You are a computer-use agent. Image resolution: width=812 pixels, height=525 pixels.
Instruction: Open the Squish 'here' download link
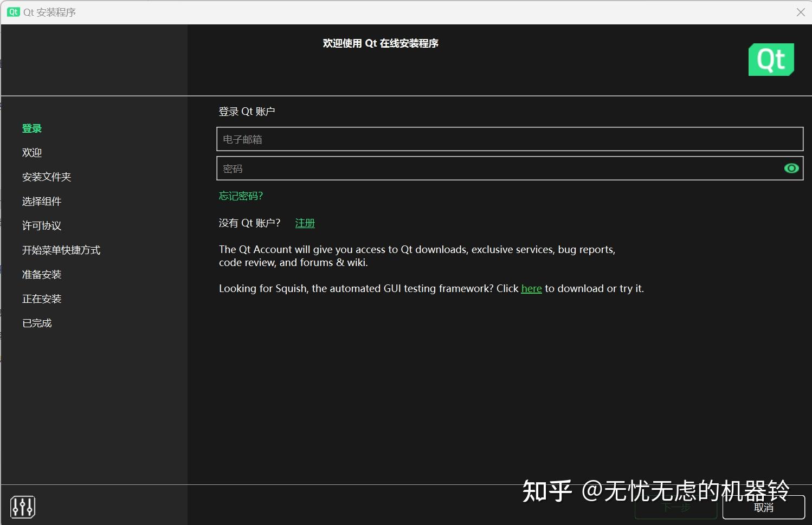(531, 288)
